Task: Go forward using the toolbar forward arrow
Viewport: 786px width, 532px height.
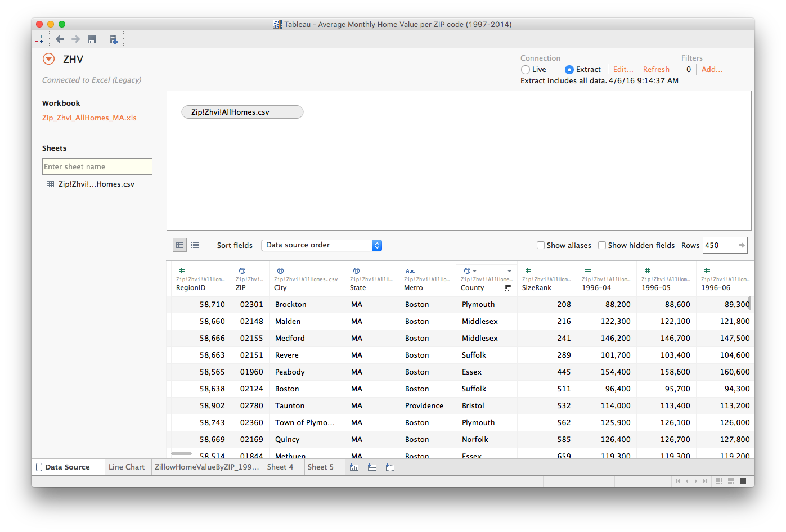Action: tap(75, 39)
